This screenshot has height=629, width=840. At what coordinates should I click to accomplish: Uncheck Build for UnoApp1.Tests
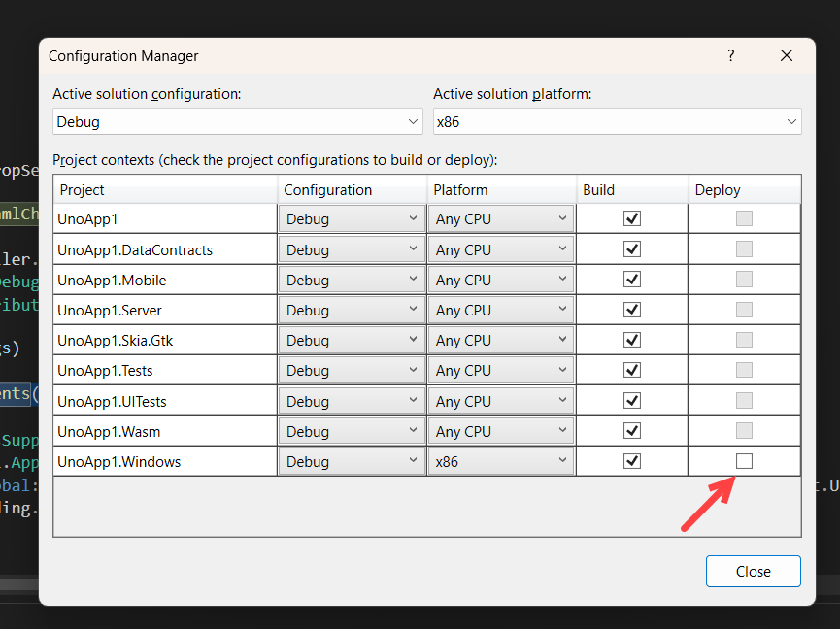pos(632,369)
